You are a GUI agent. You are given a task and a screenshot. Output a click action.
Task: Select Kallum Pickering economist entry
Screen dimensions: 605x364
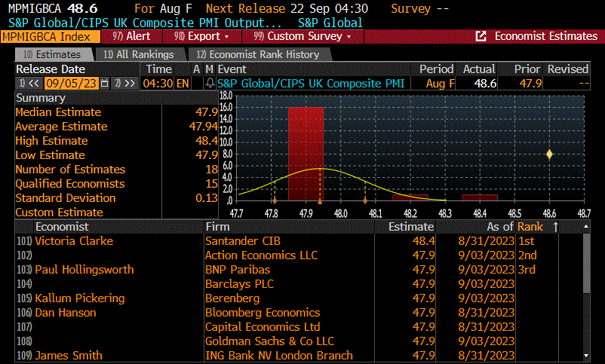80,298
